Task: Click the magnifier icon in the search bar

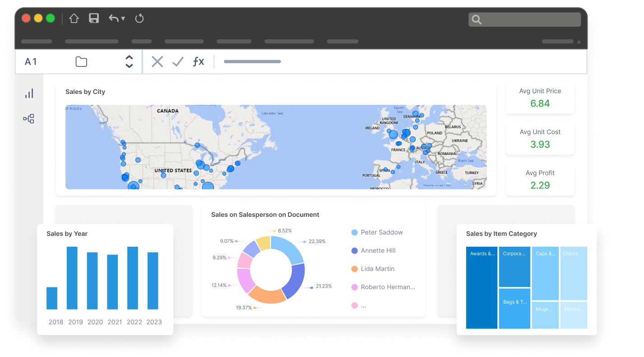Action: pyautogui.click(x=477, y=19)
